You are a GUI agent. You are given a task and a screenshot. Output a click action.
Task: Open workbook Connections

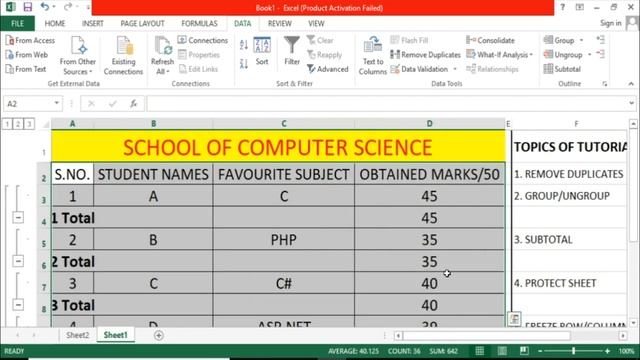pos(203,40)
